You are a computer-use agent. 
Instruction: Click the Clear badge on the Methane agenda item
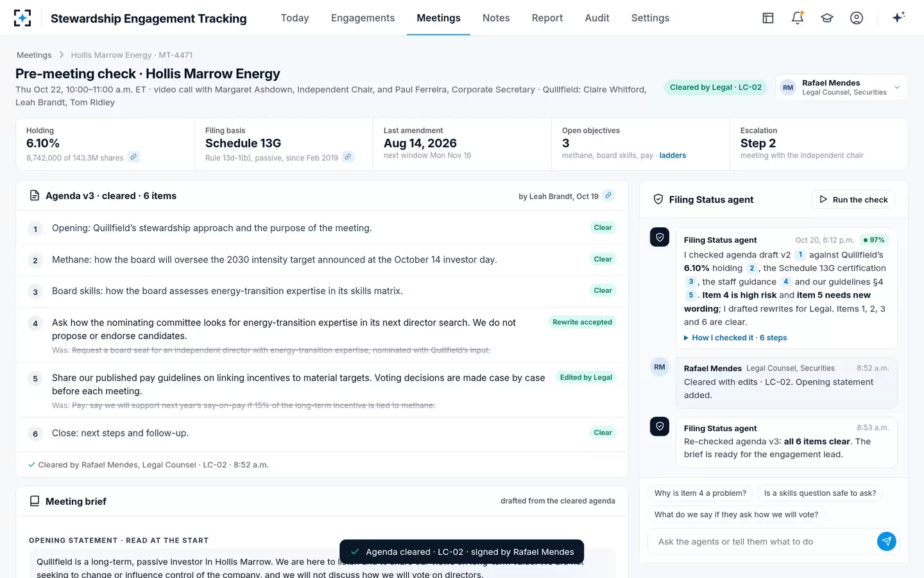tap(603, 259)
